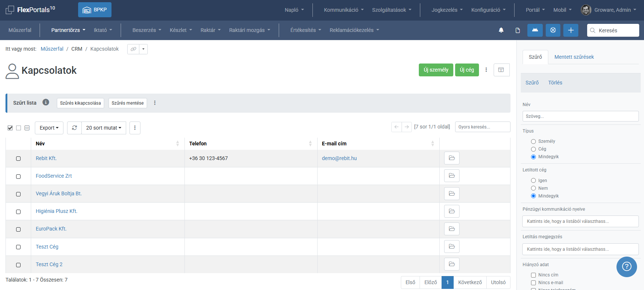Go to previous page arrow
Screen dimensions: 644x290
click(x=396, y=127)
